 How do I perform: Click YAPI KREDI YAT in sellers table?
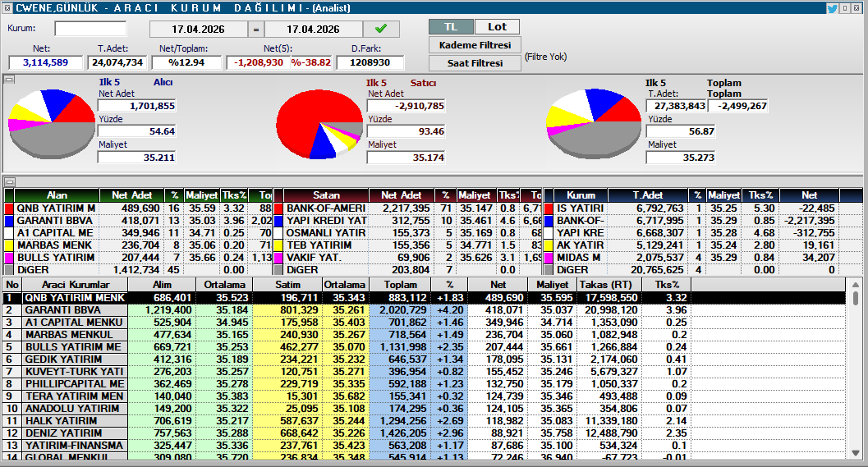(327, 221)
